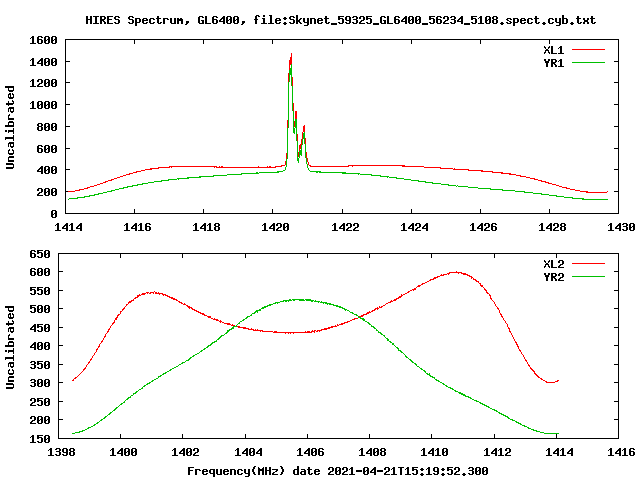Click the 1430 x-axis tick label
Screen dimensions: 640x480
(621, 227)
